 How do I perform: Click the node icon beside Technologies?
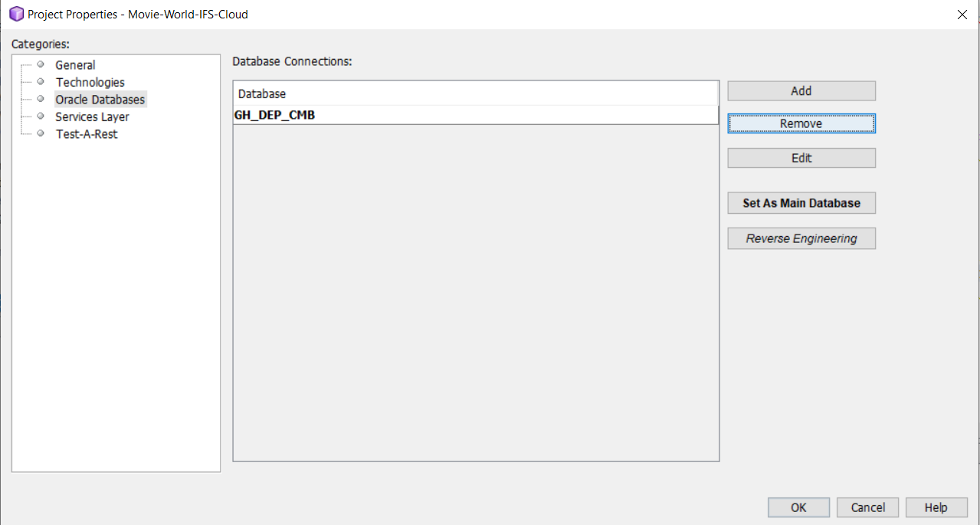pos(40,81)
